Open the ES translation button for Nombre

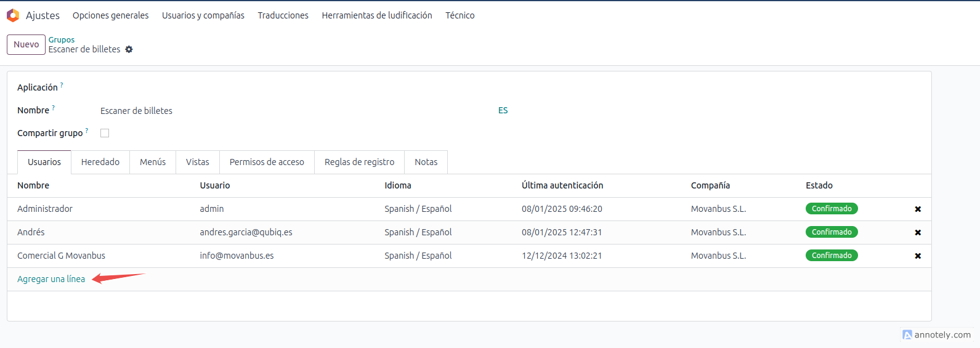pyautogui.click(x=503, y=110)
